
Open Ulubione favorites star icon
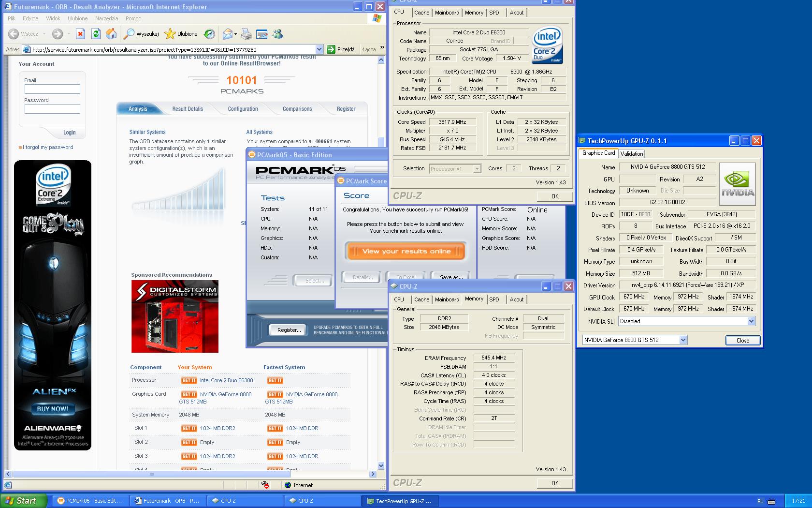(x=170, y=34)
